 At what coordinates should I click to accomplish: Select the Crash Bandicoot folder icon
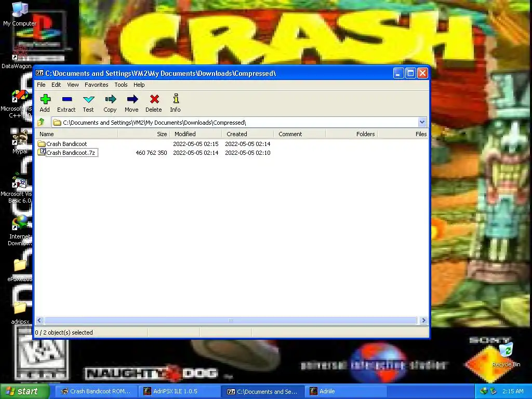pos(42,143)
